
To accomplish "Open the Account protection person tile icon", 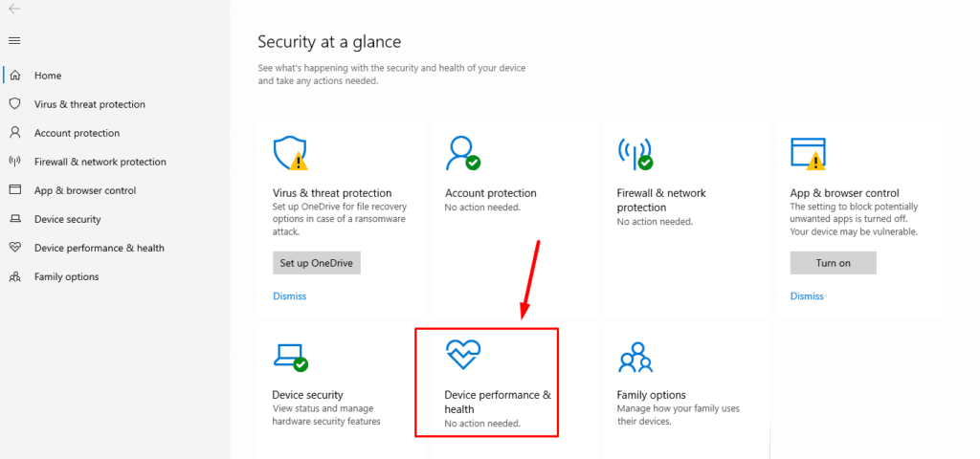I will click(462, 153).
